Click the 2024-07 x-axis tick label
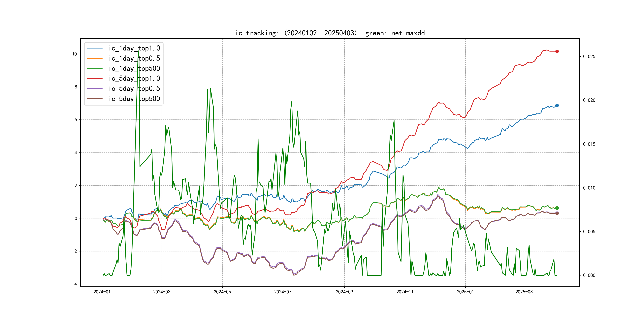The height and width of the screenshot is (322, 644). pos(283,292)
